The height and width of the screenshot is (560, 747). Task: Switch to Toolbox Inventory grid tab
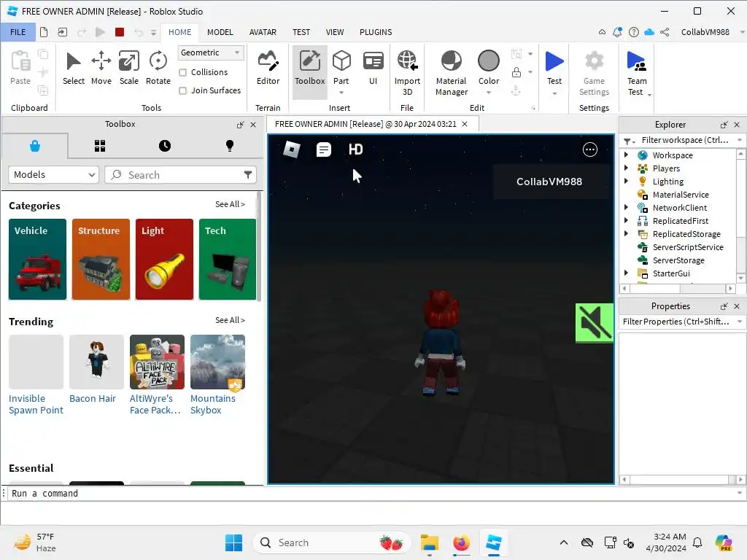tap(99, 146)
